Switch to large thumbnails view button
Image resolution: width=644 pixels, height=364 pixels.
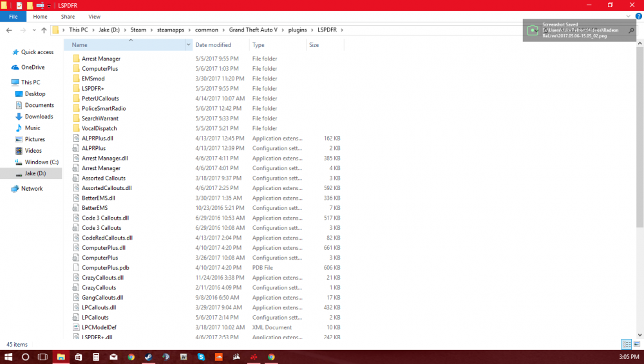[x=637, y=344]
